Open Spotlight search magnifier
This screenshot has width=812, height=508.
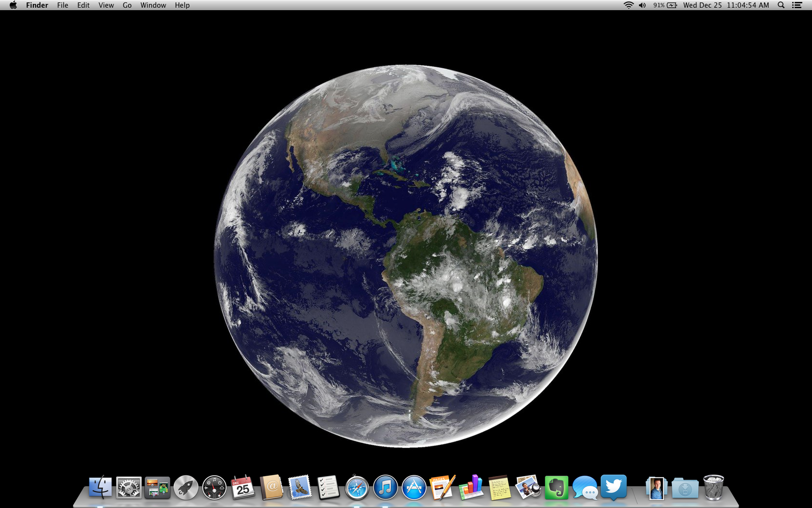781,5
